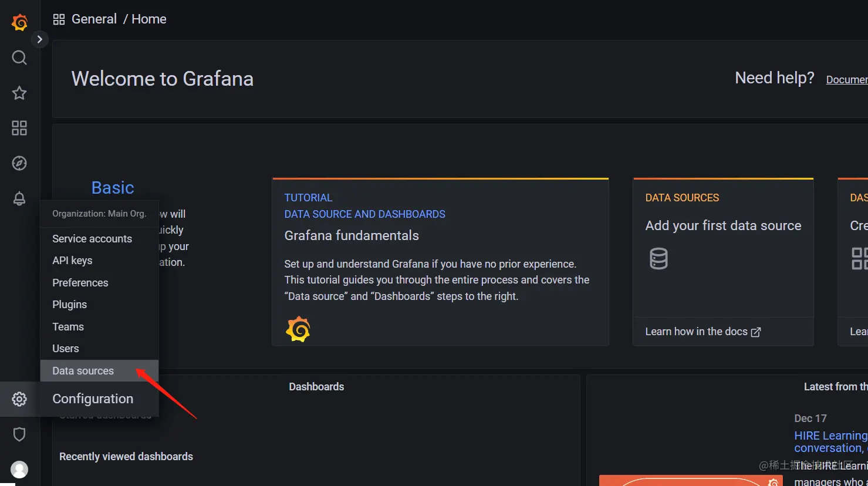This screenshot has height=486, width=868.
Task: Select API keys menu item
Action: click(99, 261)
